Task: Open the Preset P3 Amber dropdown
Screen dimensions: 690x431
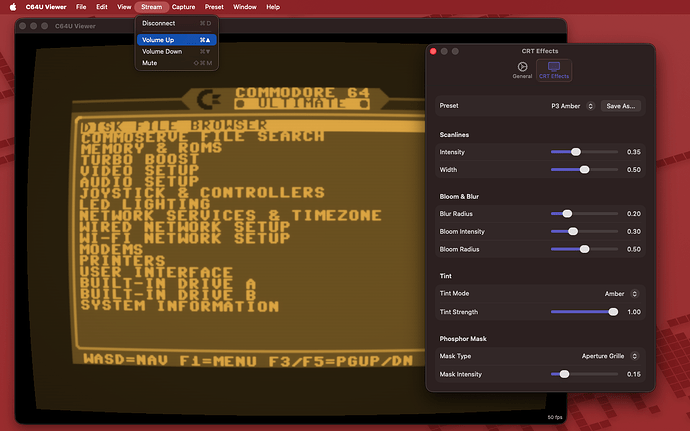Action: coord(573,106)
